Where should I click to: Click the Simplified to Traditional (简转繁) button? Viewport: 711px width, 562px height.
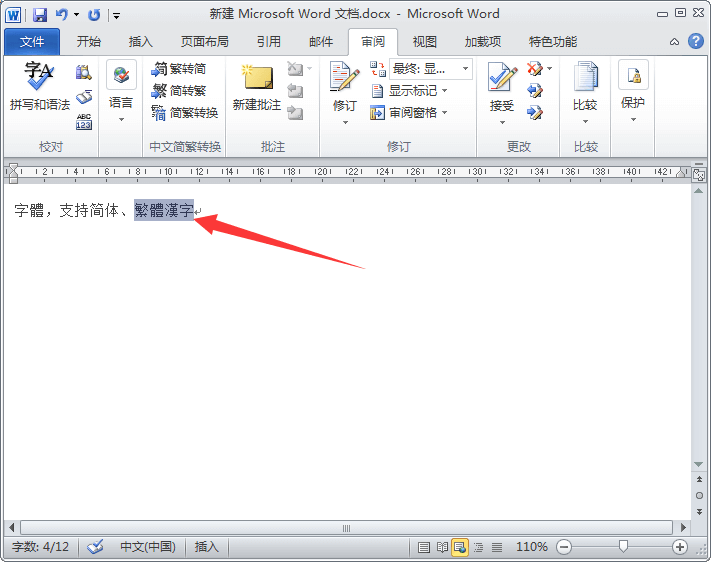[179, 91]
